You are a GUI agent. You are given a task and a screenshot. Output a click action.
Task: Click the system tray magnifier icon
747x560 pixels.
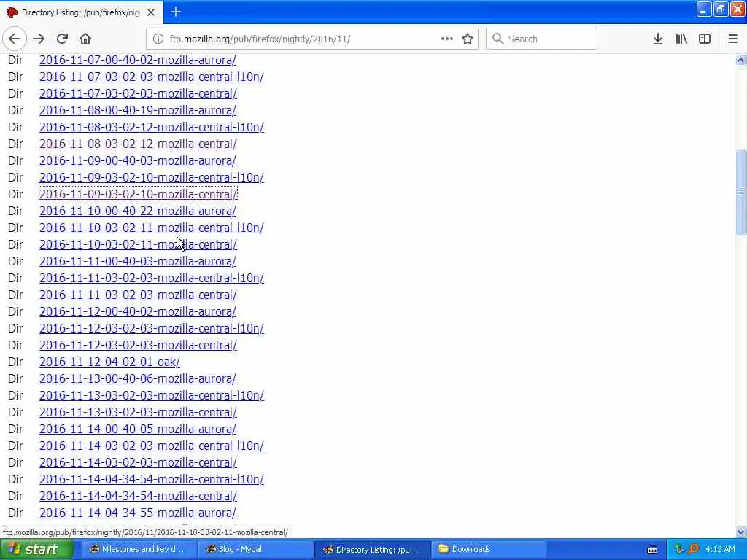pyautogui.click(x=693, y=549)
